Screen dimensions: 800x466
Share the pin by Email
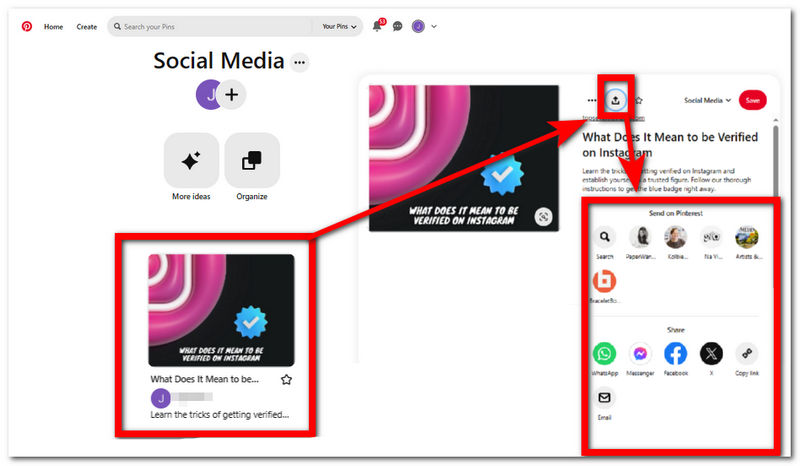pyautogui.click(x=605, y=398)
